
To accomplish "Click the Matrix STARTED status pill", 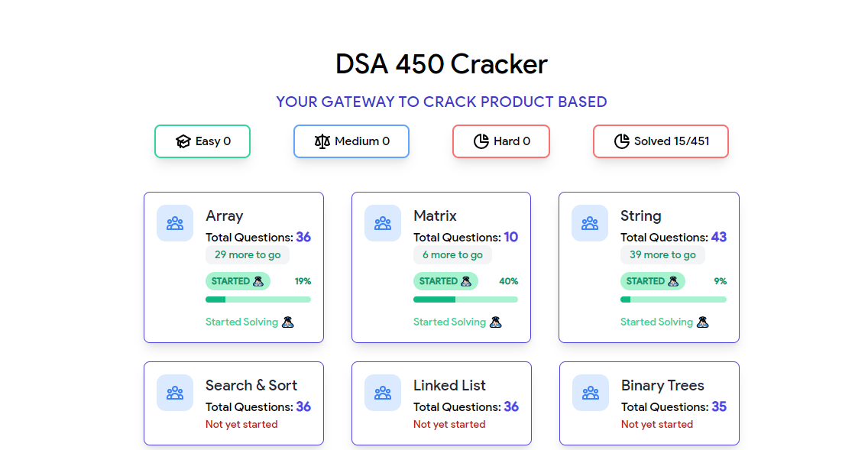I will click(445, 281).
